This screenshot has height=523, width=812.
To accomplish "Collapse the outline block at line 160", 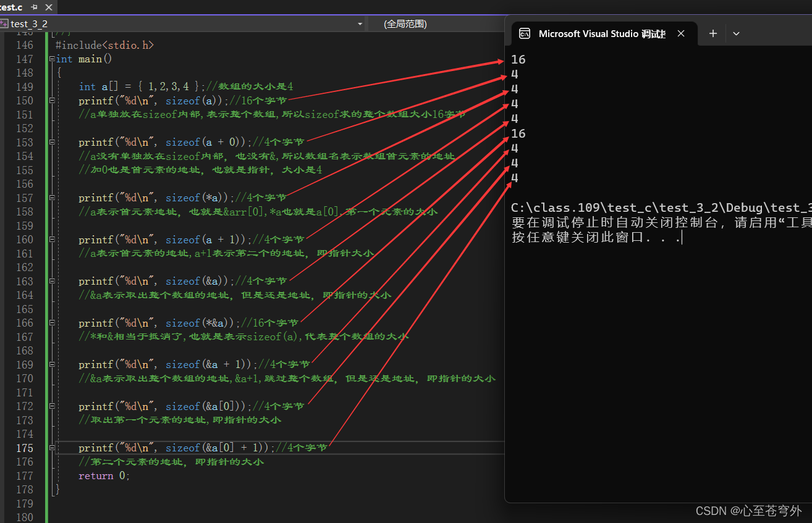I will pyautogui.click(x=51, y=240).
